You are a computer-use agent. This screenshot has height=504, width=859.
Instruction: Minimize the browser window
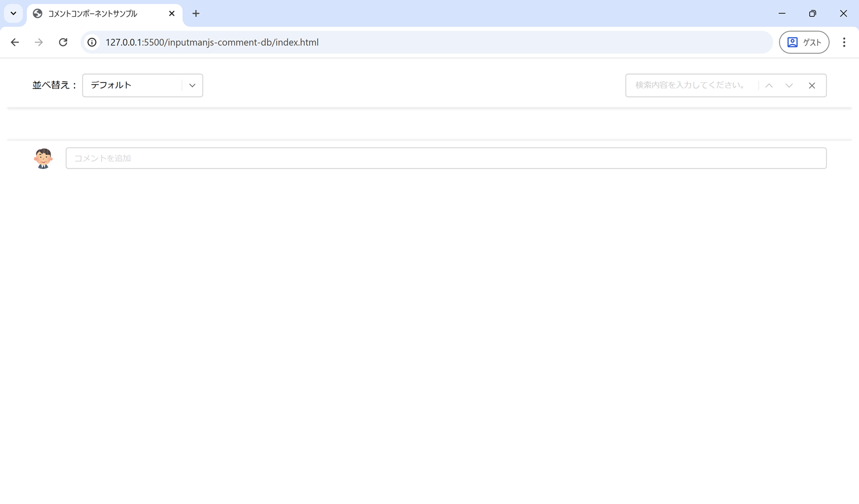(782, 13)
